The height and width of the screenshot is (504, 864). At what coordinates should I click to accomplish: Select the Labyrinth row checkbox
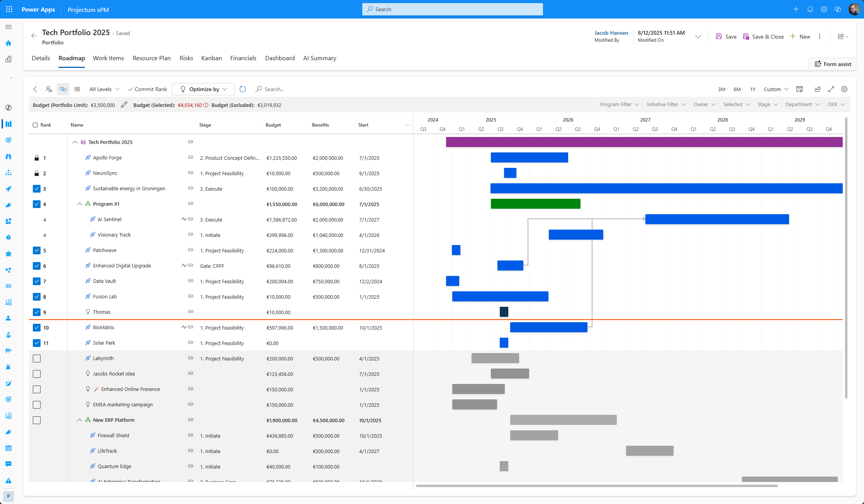click(37, 358)
